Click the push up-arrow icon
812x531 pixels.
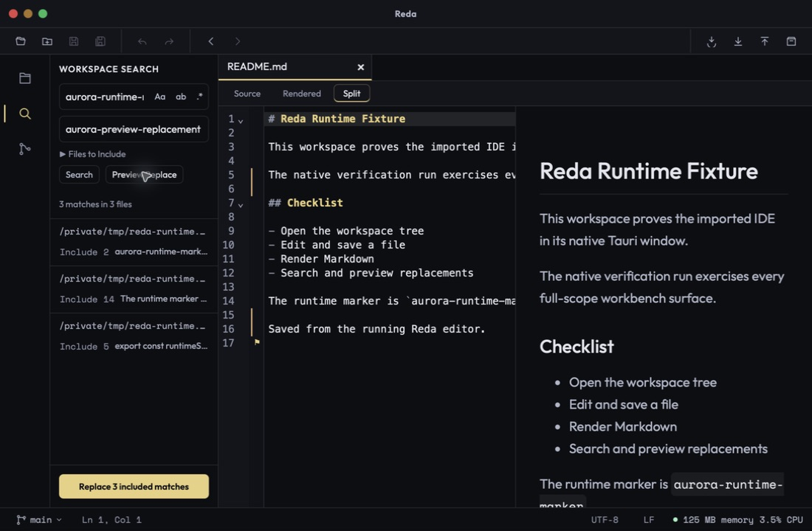(x=764, y=41)
